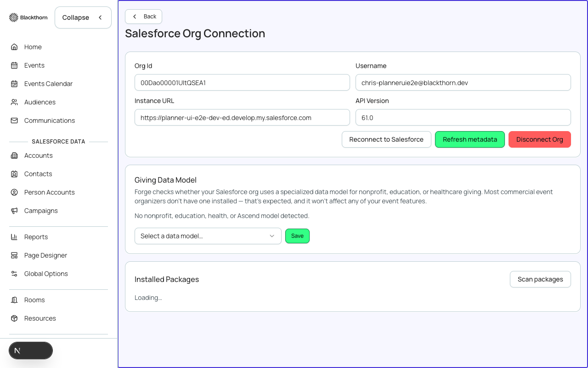The width and height of the screenshot is (588, 368).
Task: Open Audiences section
Action: click(x=58, y=102)
